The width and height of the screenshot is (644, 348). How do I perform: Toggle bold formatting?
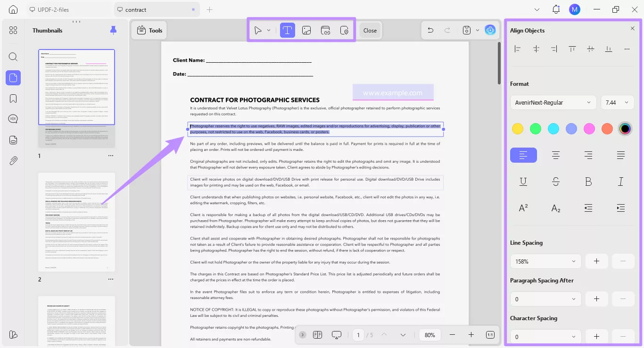tap(588, 182)
